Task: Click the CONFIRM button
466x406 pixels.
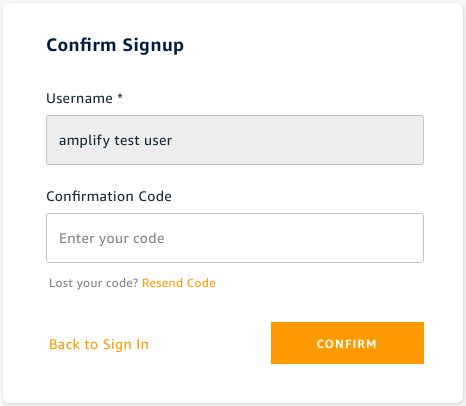Action: pos(347,343)
